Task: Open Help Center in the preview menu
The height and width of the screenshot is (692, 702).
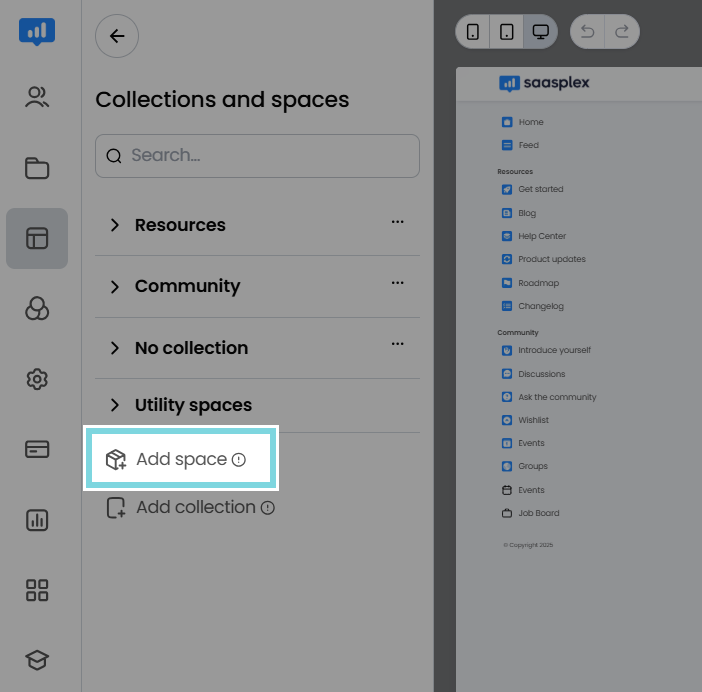Action: click(x=542, y=236)
